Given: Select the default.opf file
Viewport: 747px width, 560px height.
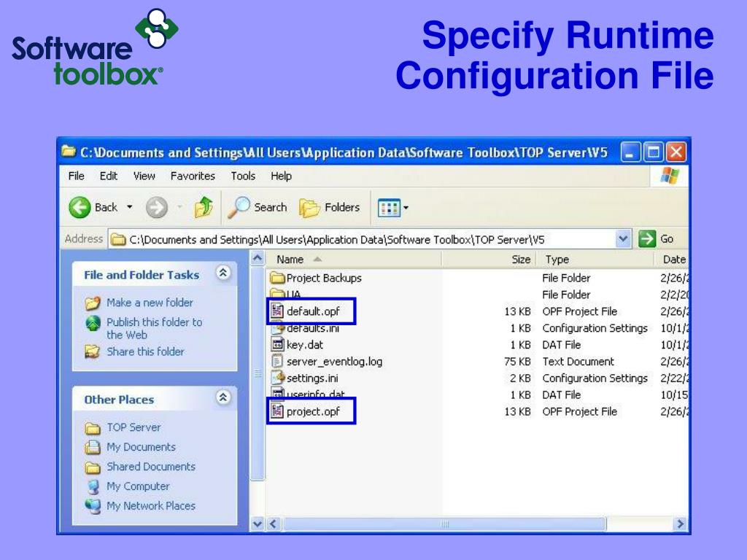Looking at the screenshot, I should [x=313, y=311].
